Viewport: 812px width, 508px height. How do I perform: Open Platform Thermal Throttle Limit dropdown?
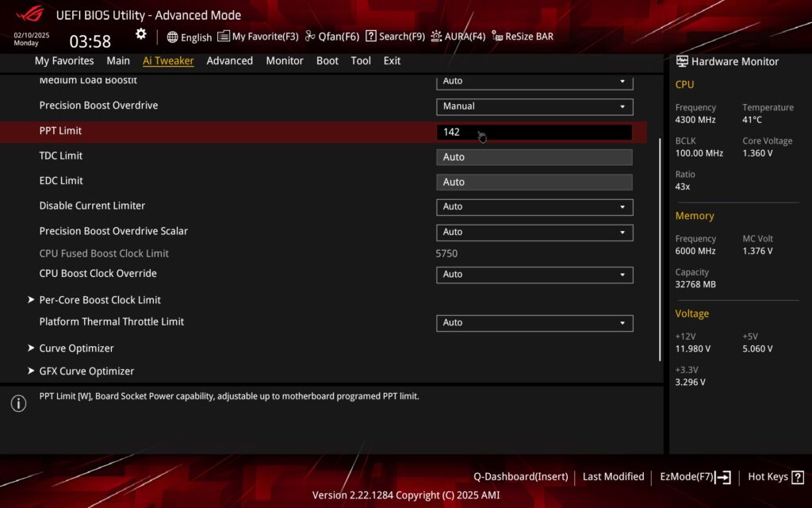click(534, 323)
